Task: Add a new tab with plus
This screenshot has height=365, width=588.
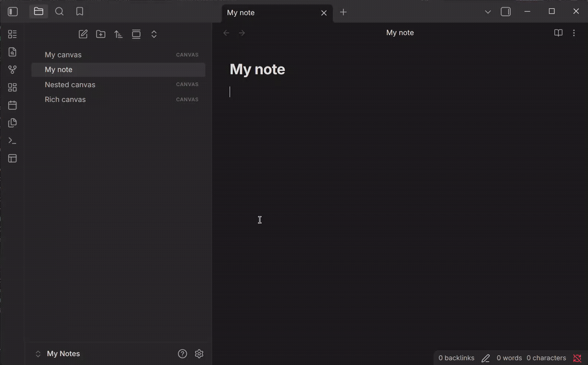Action: click(x=343, y=12)
